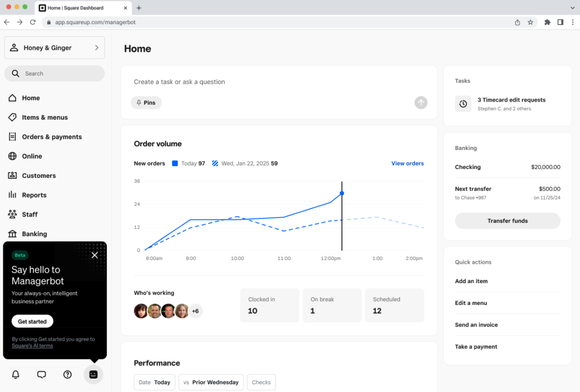Open the help question mark icon

(68, 374)
